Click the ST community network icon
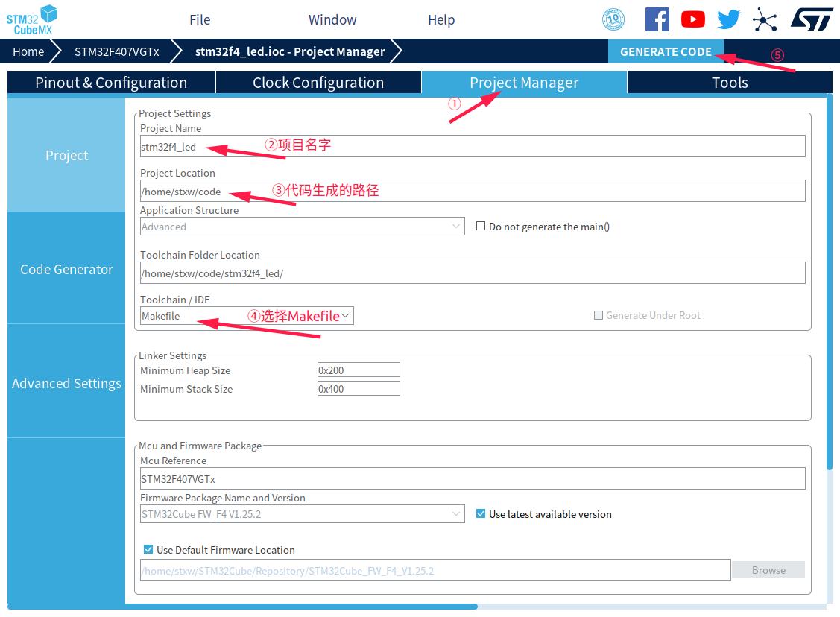Viewport: 840px width, 617px height. pyautogui.click(x=764, y=19)
